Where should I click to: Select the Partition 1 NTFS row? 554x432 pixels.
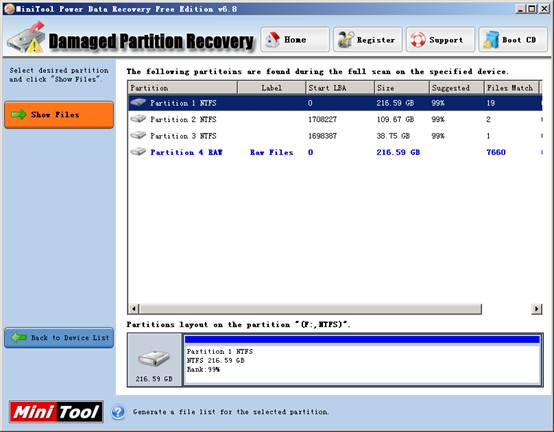click(335, 103)
